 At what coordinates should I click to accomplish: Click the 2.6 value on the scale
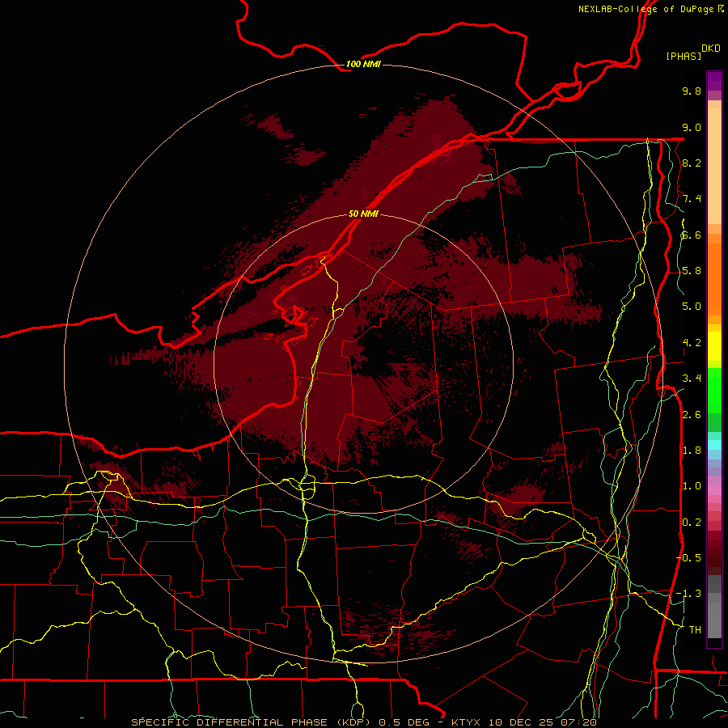pyautogui.click(x=692, y=415)
